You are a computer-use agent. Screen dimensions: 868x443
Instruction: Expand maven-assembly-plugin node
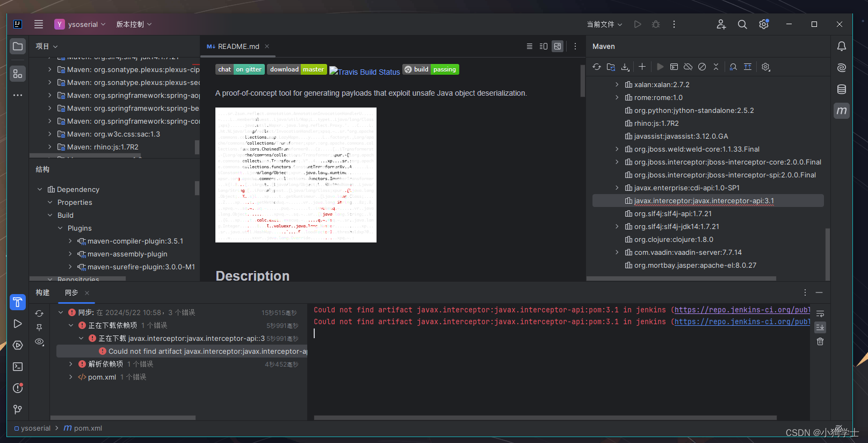[x=70, y=254]
